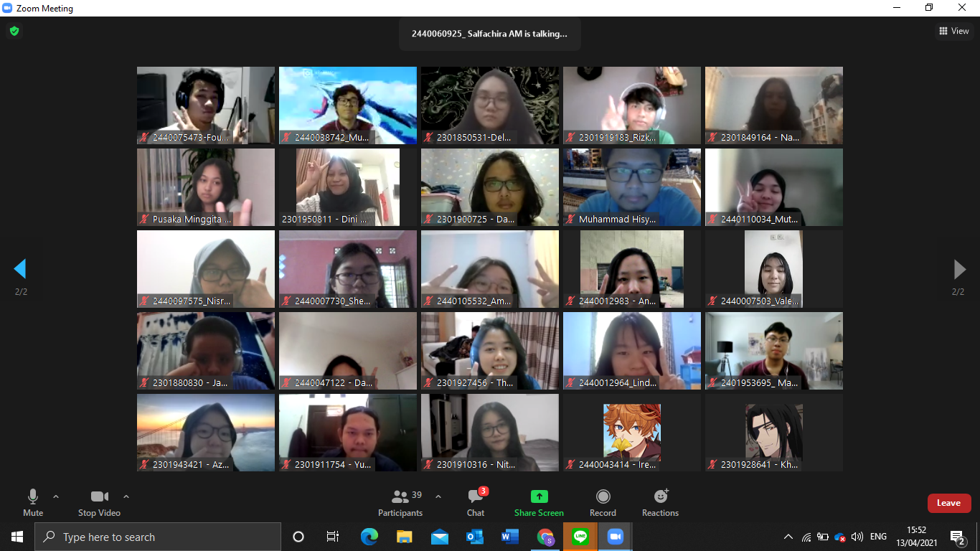This screenshot has width=980, height=551.
Task: Open Chrome from taskbar
Action: pyautogui.click(x=545, y=537)
